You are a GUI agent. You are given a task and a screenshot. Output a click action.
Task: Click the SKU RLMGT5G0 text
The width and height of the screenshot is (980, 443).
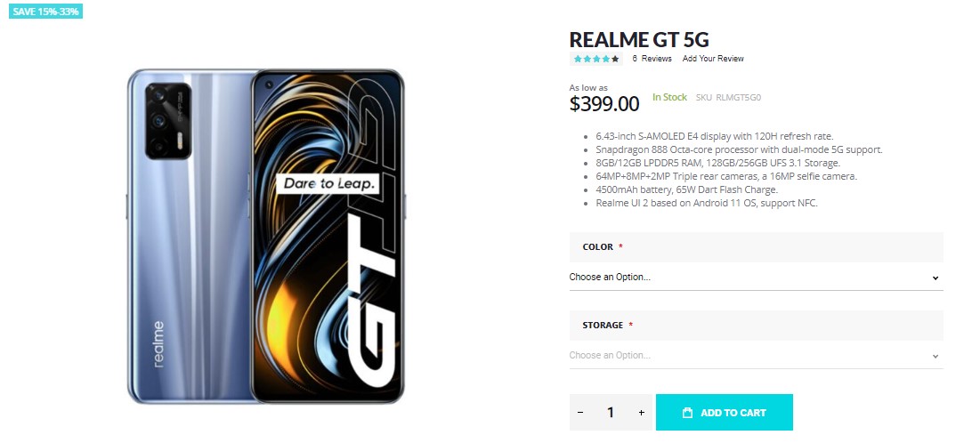(x=728, y=98)
